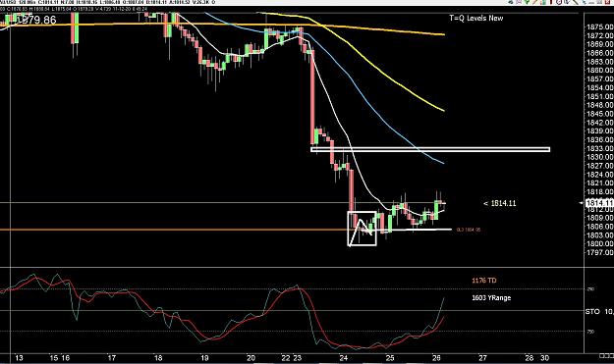Screen dimensions: 614x364
Task: Click the large 1879.86 price readout
Action: (36, 20)
